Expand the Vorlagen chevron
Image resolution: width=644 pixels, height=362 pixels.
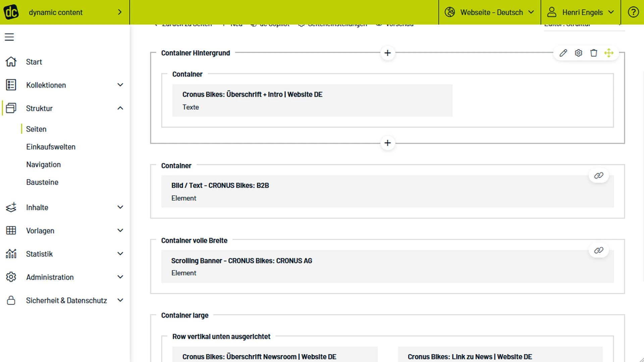(120, 230)
